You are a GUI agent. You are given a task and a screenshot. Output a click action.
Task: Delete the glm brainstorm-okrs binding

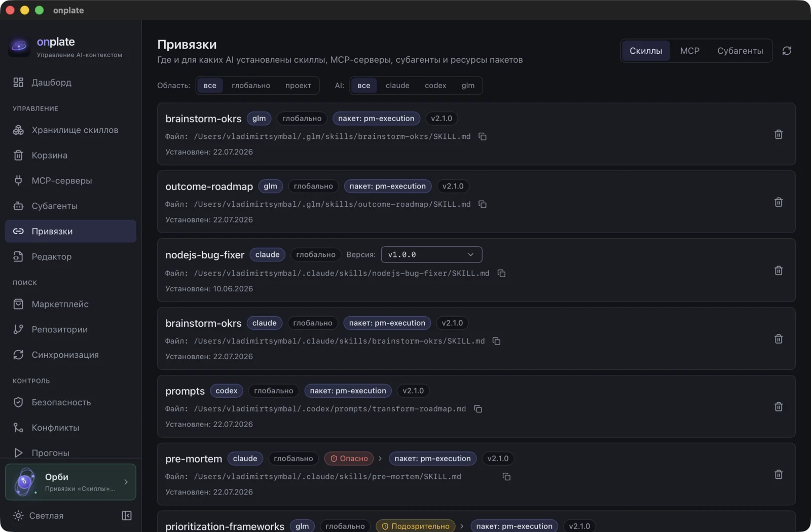(x=779, y=134)
